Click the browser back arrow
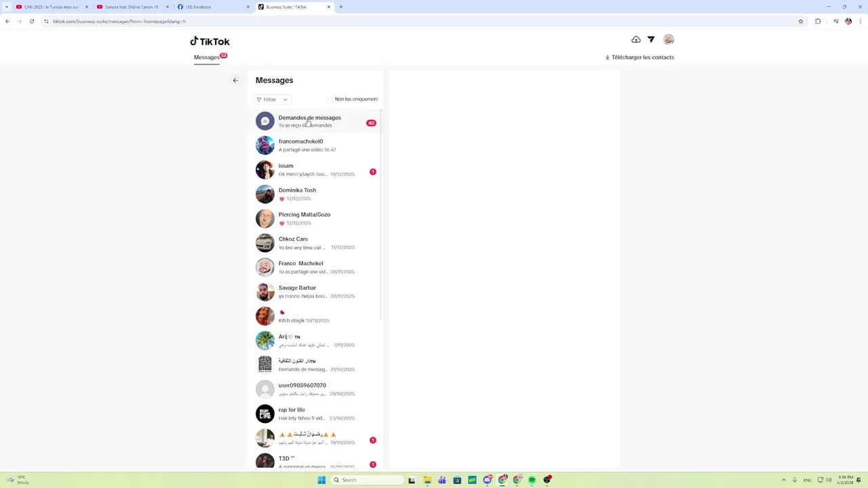868x488 pixels. click(x=7, y=21)
